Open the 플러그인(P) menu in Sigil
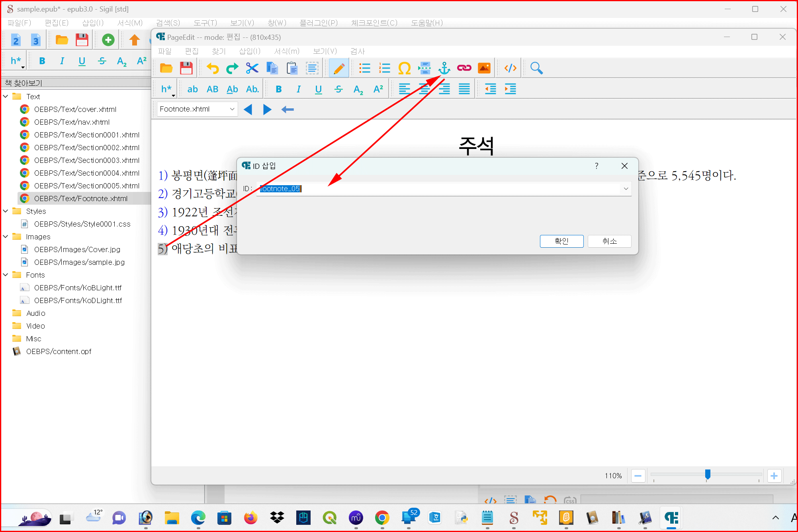The width and height of the screenshot is (798, 532). [318, 23]
